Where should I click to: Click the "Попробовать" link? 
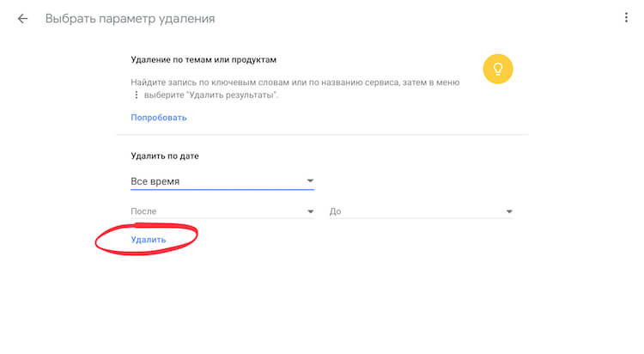click(x=158, y=118)
